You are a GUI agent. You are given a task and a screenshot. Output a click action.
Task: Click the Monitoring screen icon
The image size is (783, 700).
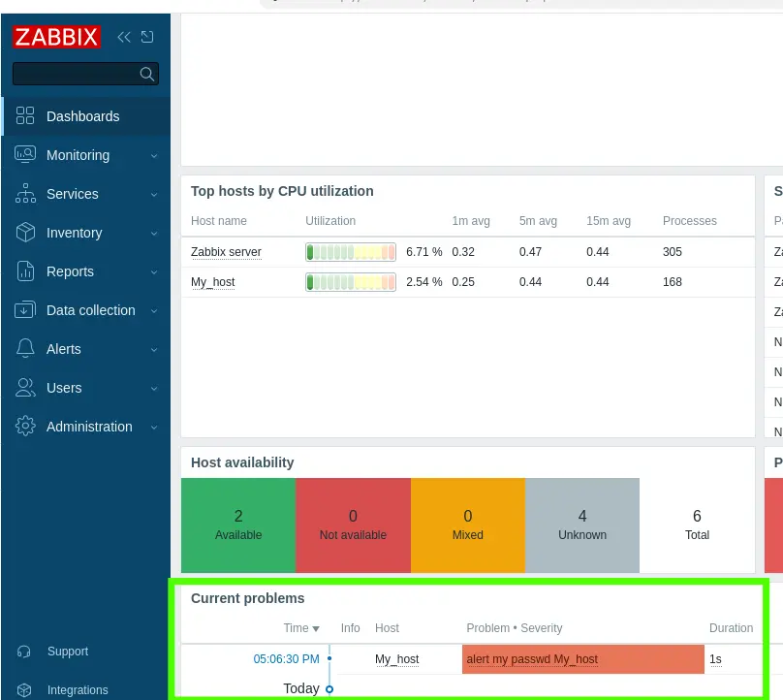[x=26, y=155]
